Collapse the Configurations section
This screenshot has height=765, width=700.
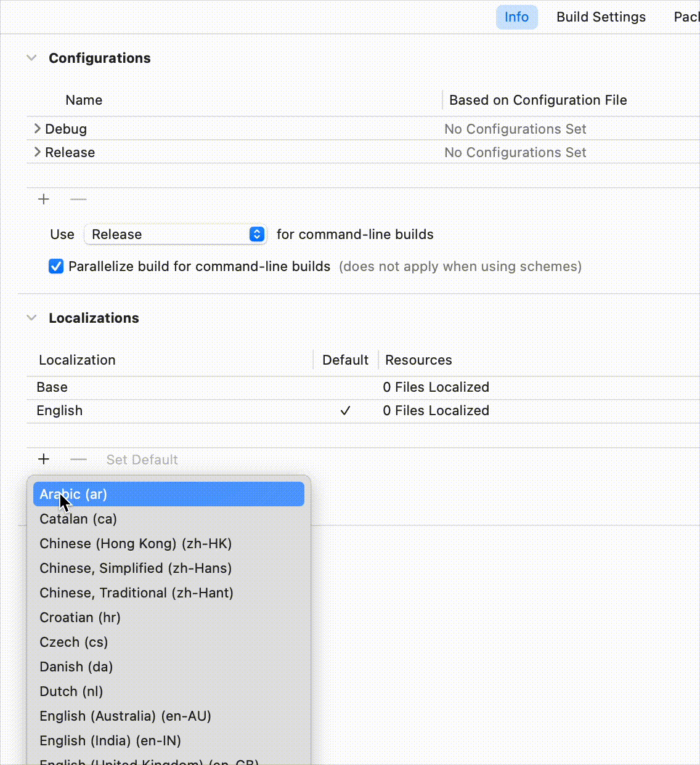coord(31,58)
